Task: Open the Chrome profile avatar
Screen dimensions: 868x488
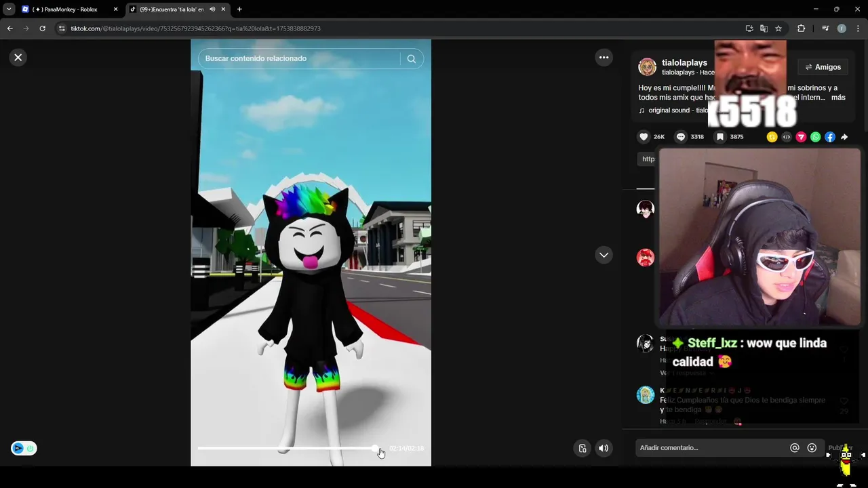Action: pyautogui.click(x=842, y=28)
